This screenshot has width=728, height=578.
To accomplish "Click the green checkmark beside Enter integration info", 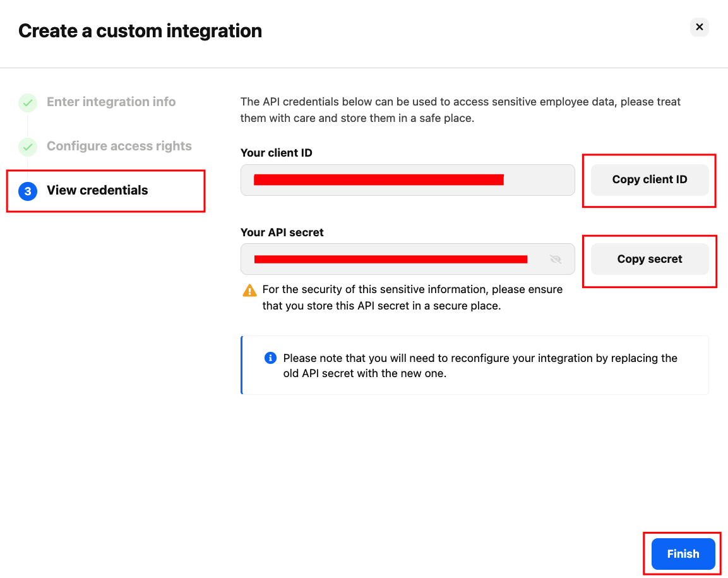I will 28,102.
